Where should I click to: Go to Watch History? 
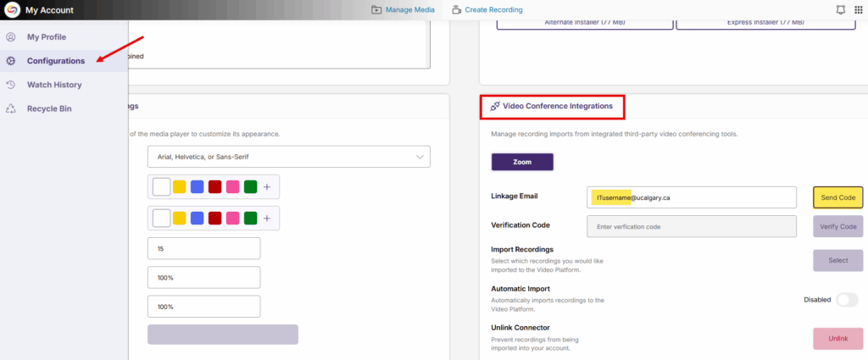click(54, 85)
